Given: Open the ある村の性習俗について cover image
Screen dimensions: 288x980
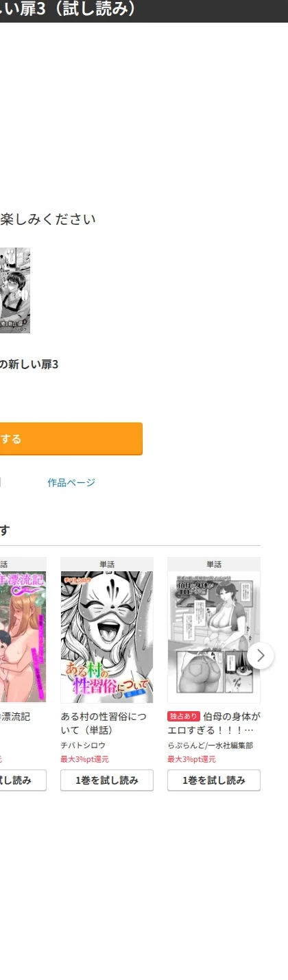Looking at the screenshot, I should [107, 637].
